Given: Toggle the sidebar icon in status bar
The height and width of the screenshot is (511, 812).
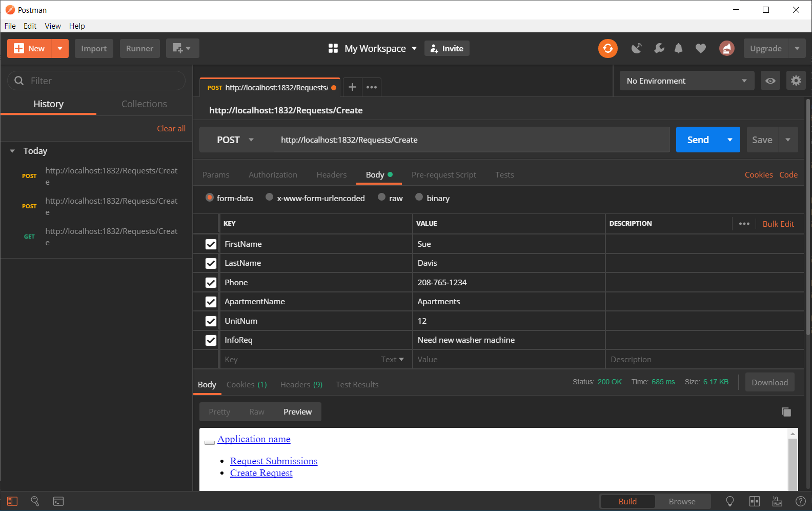Looking at the screenshot, I should [x=12, y=501].
